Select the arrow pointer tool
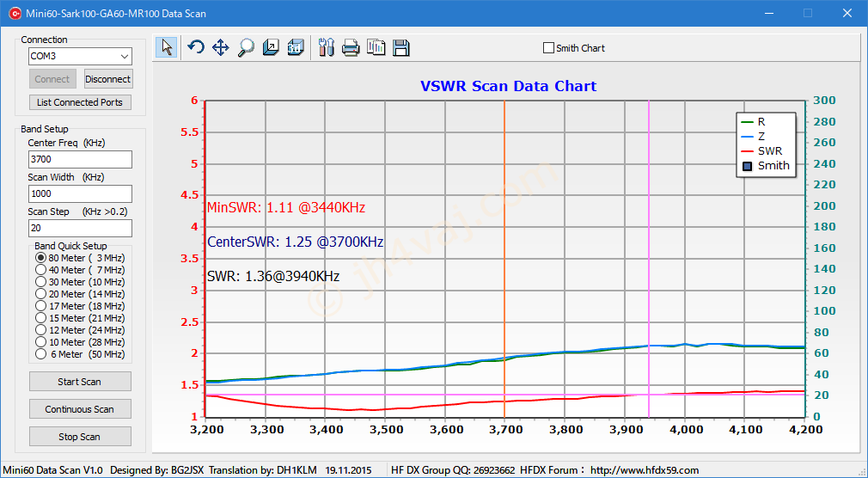 (x=167, y=47)
